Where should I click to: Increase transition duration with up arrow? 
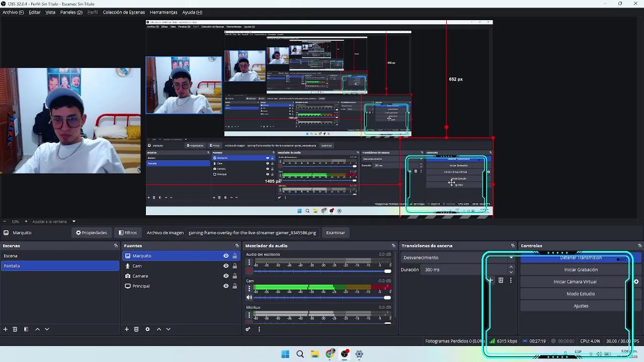(x=511, y=267)
